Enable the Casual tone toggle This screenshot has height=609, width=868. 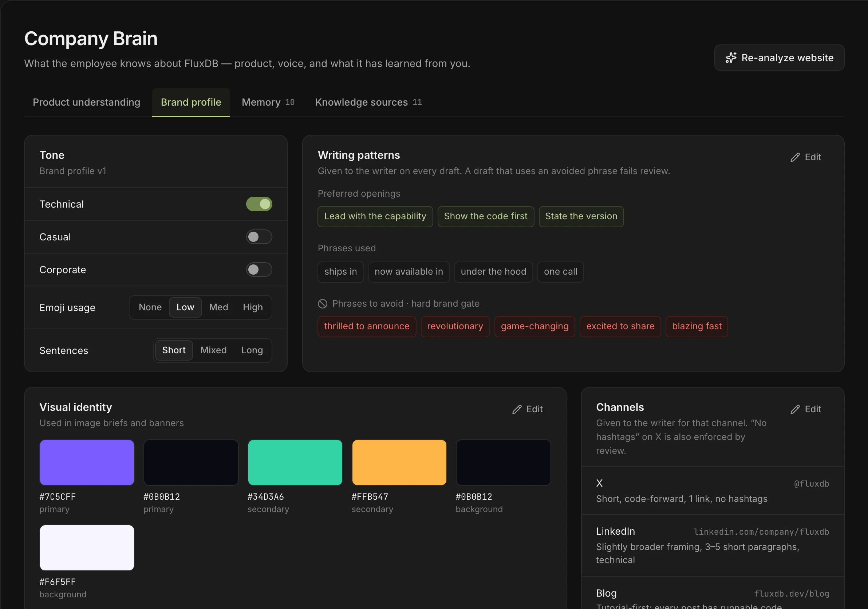coord(259,237)
